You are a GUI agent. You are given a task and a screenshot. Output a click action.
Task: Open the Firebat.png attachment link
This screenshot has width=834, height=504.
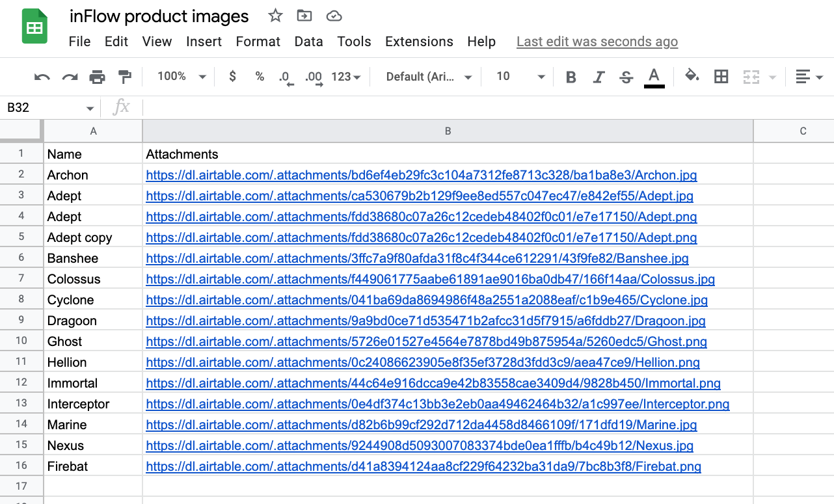point(424,466)
